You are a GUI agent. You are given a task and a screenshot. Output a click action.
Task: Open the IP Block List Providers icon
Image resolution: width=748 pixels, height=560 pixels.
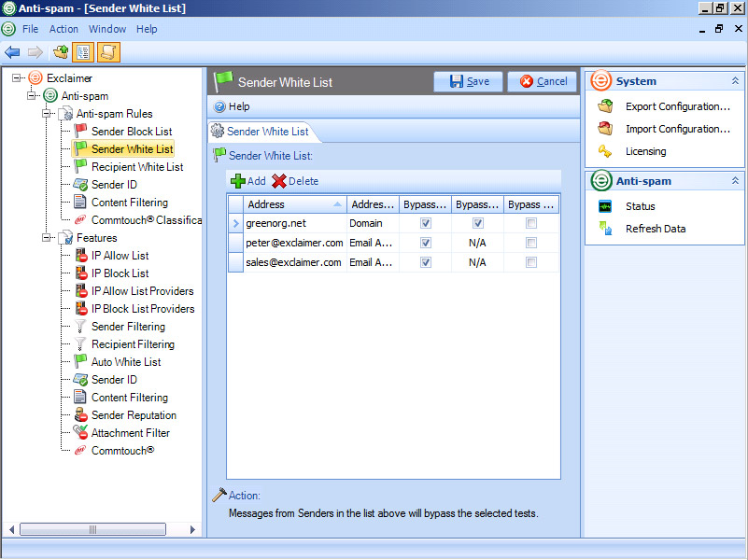[80, 308]
